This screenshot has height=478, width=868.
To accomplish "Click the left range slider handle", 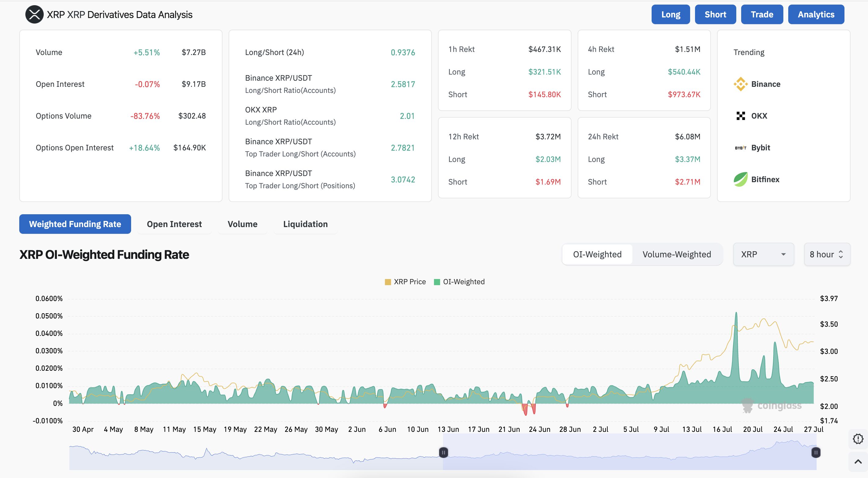I will (x=443, y=452).
